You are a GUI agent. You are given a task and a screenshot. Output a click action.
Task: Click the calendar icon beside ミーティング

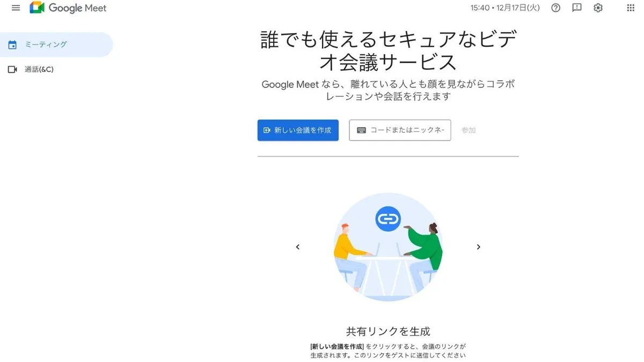point(12,45)
